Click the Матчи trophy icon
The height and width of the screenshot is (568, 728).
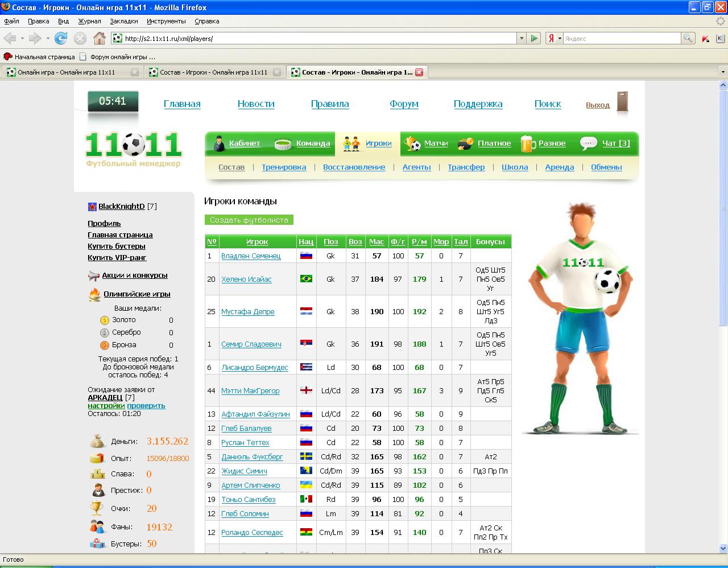412,143
